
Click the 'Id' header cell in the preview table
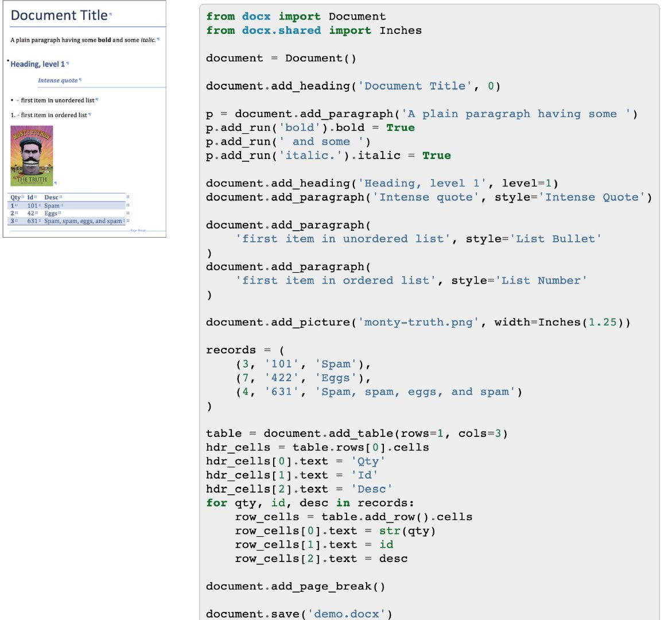coord(30,197)
